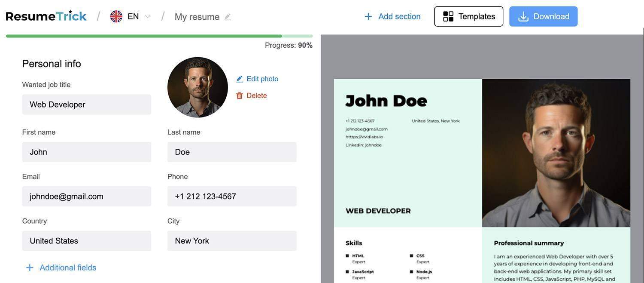Focus the Wanted job title field
The image size is (644, 283).
click(87, 105)
